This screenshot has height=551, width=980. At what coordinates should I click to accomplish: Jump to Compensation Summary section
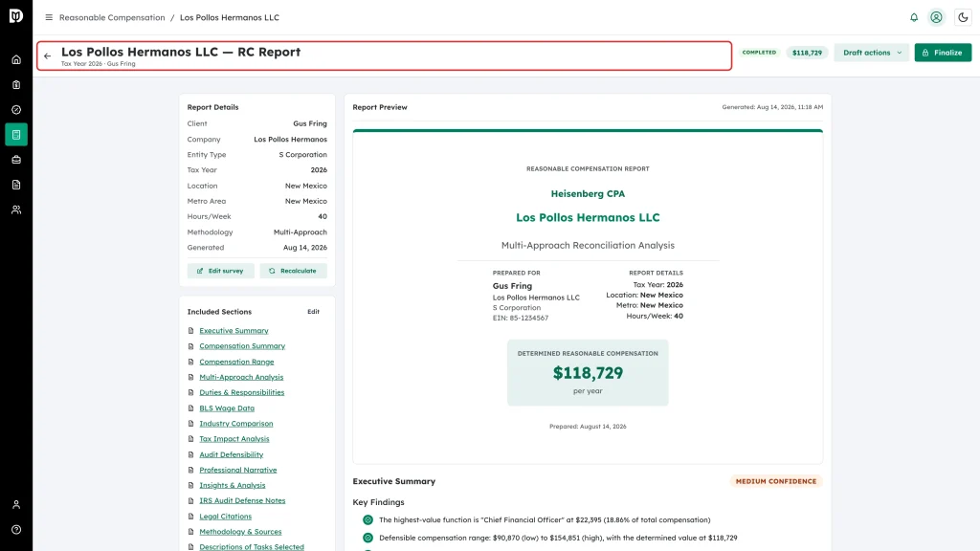coord(242,346)
